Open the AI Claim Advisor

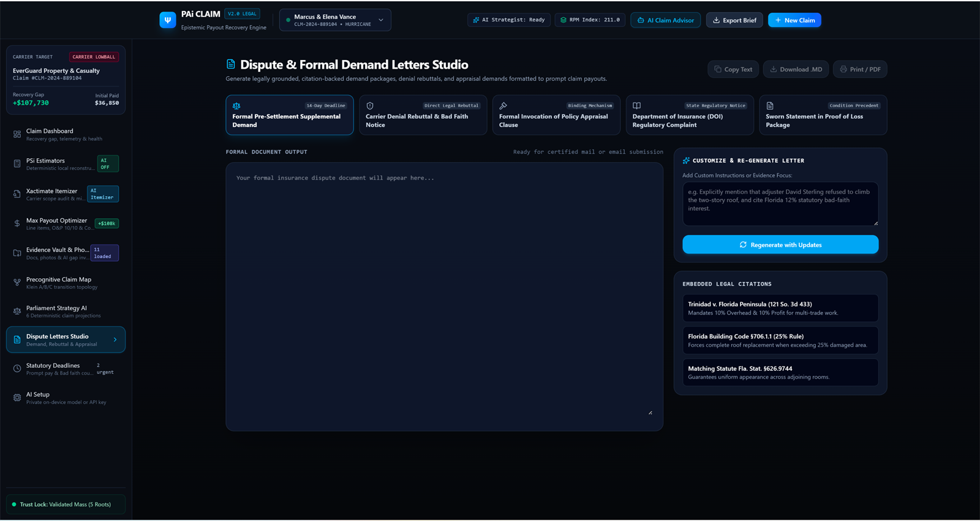(x=666, y=20)
